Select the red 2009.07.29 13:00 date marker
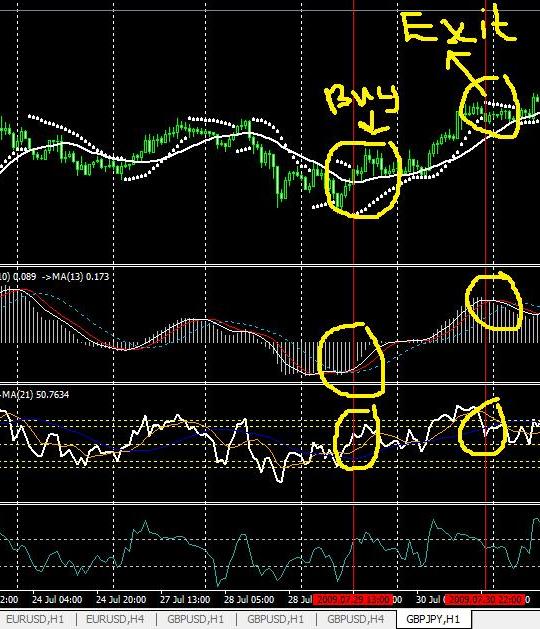This screenshot has height=629, width=540. (x=353, y=600)
